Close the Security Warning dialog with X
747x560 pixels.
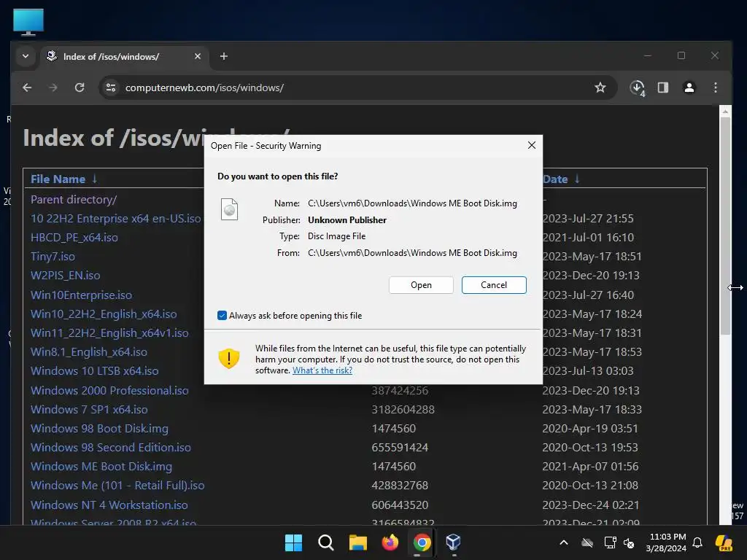(532, 145)
